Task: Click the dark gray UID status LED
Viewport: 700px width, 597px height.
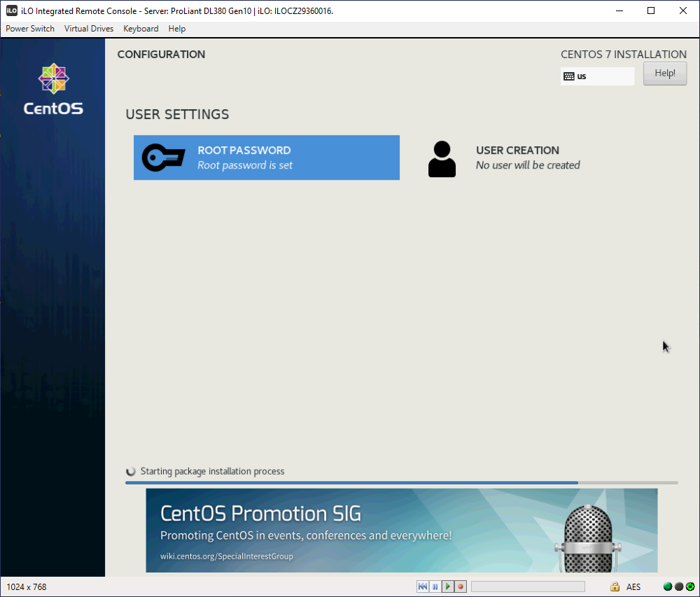Action: coord(679,587)
